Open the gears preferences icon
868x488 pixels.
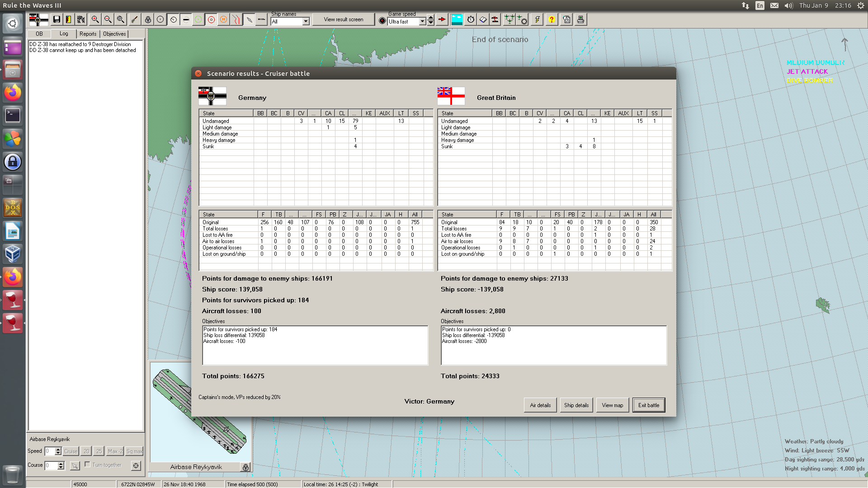coord(81,19)
